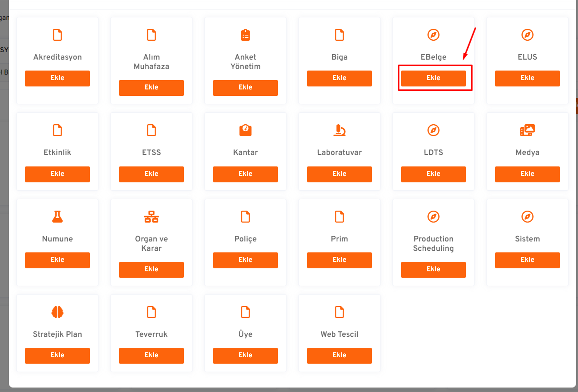Click the photo gallery icon on Medya card
Image resolution: width=578 pixels, height=392 pixels.
click(x=527, y=130)
